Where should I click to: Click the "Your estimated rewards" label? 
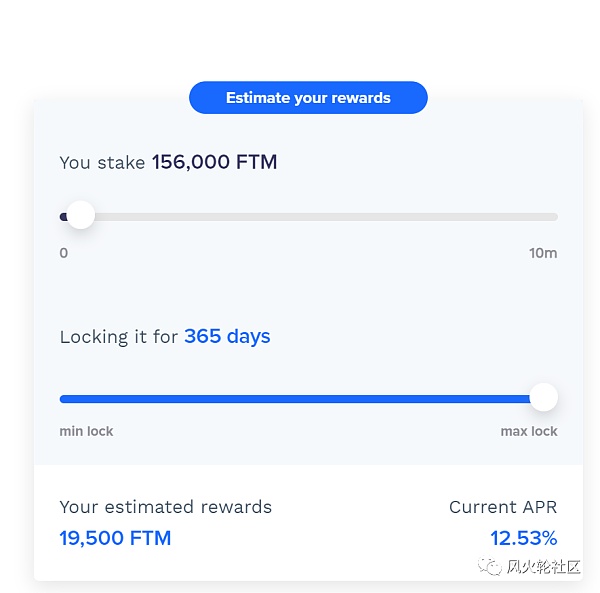pyautogui.click(x=165, y=507)
